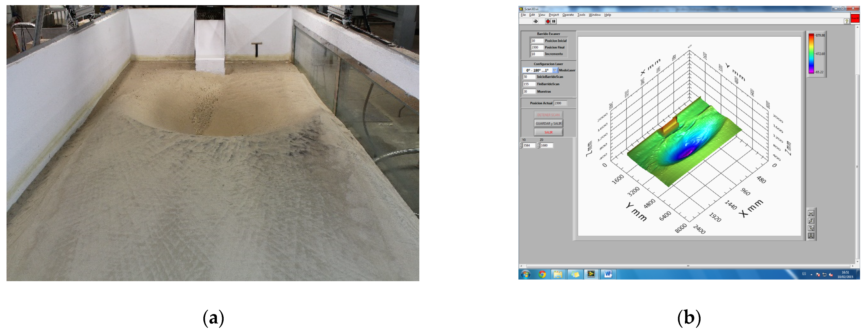This screenshot has height=333, width=868.
Task: Open the Windows Start menu
Action: tap(525, 274)
